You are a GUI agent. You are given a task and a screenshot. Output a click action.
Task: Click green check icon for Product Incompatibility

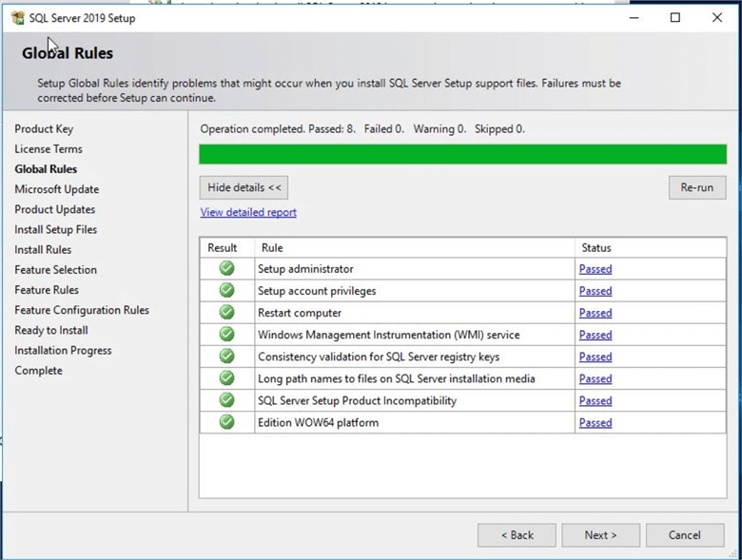click(226, 400)
